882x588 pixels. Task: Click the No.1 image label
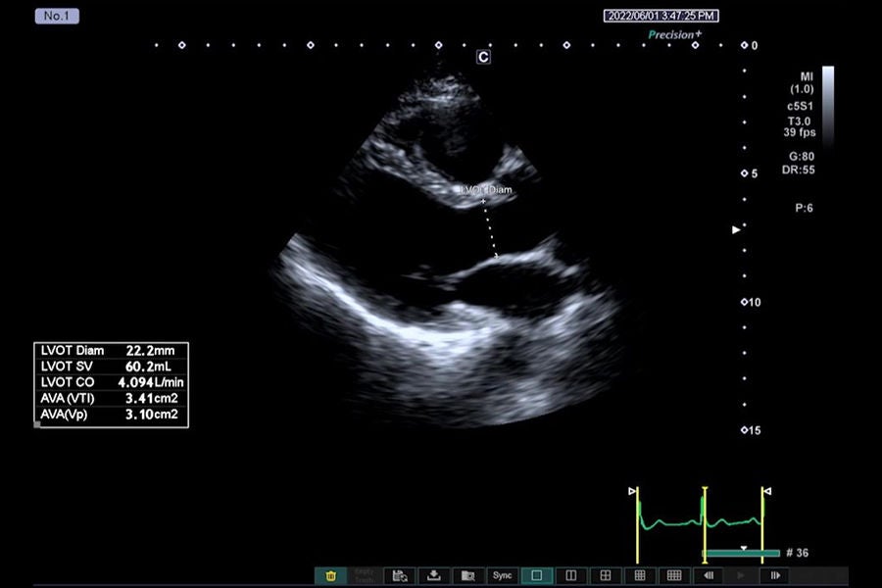[x=57, y=16]
